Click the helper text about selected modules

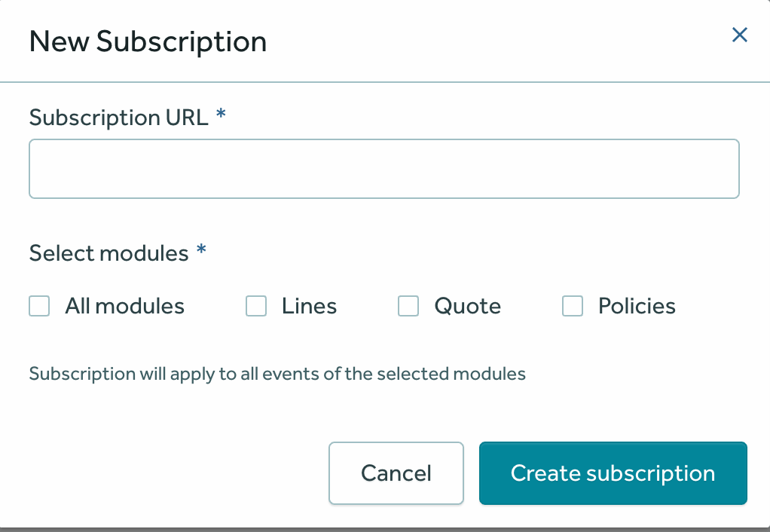click(x=277, y=374)
